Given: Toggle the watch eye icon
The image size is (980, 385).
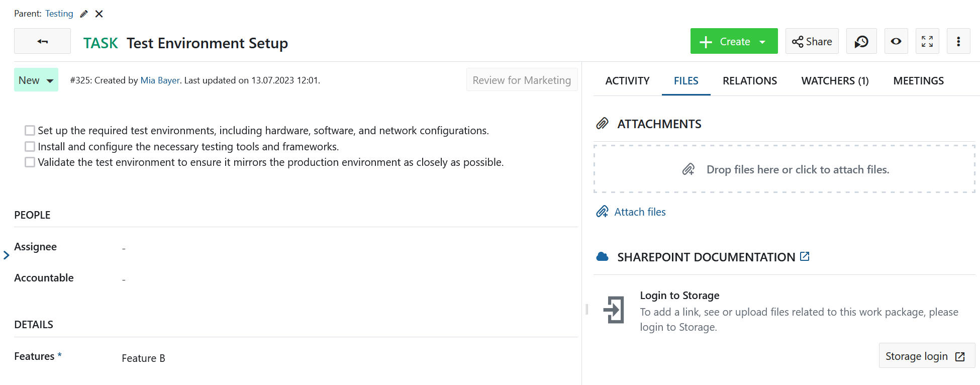Looking at the screenshot, I should point(896,41).
